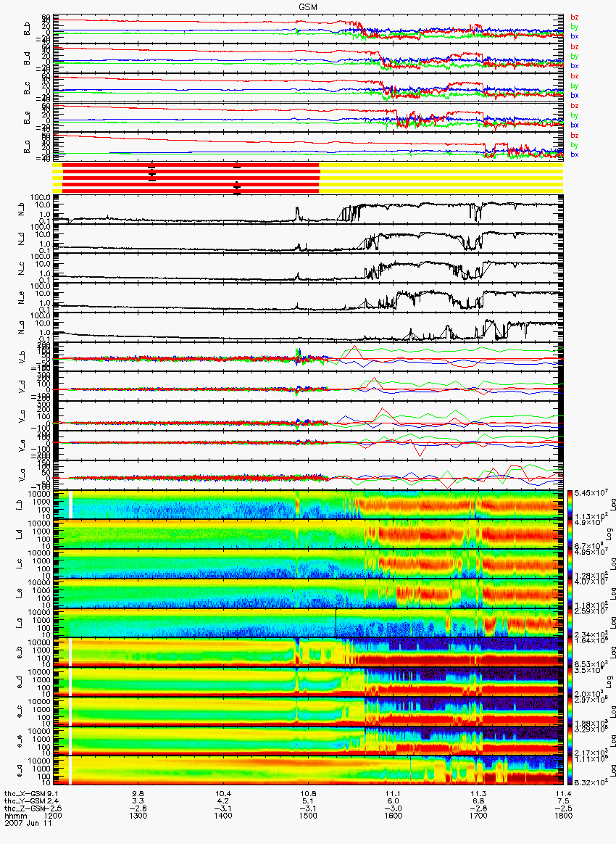Click the e_b electron spectrogram label
Screen dimensions: 616x844
pos(20,653)
